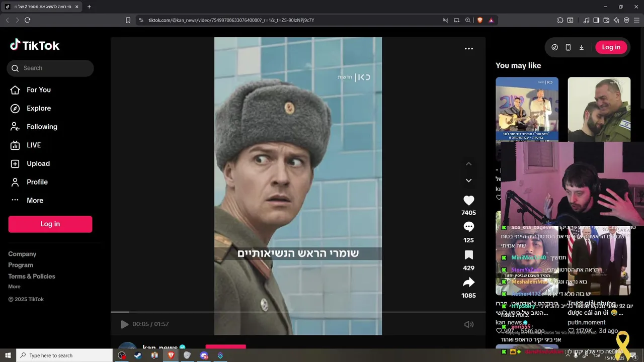Image resolution: width=644 pixels, height=362 pixels.
Task: Open the LIVE section
Action: pyautogui.click(x=26, y=145)
